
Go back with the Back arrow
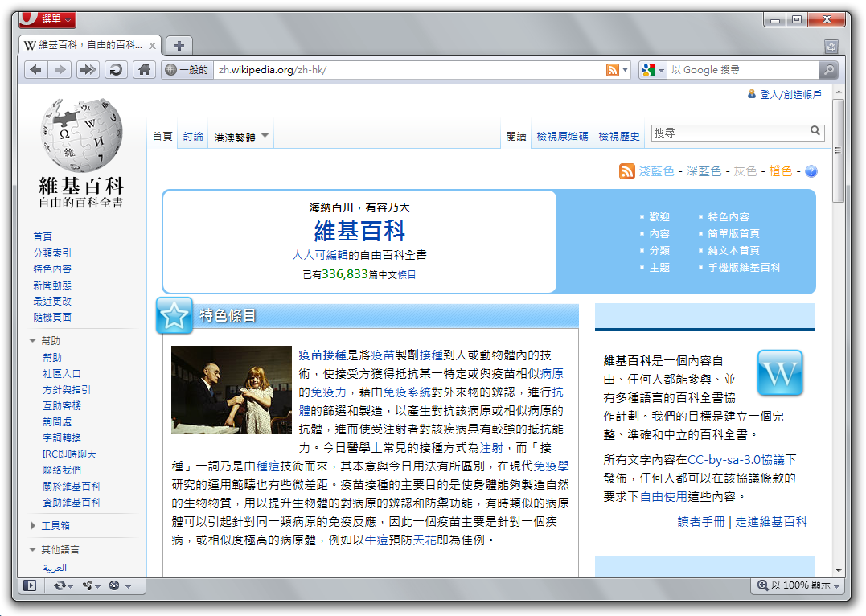click(x=36, y=70)
